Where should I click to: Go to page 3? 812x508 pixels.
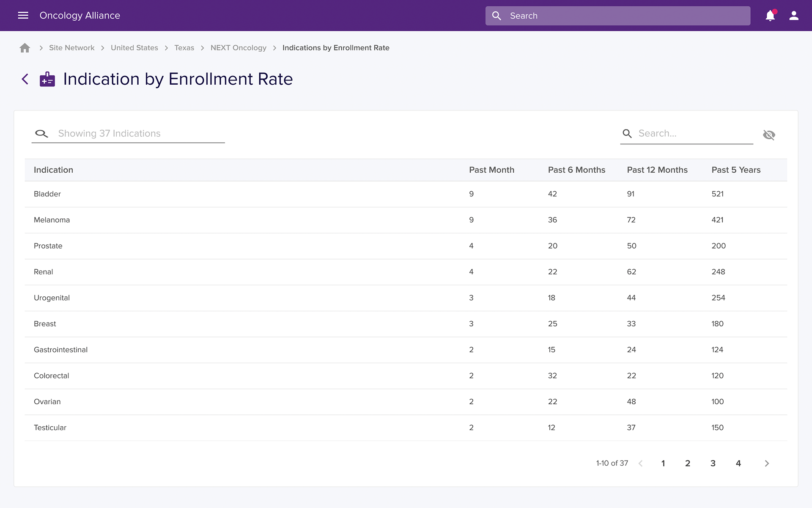coord(713,463)
